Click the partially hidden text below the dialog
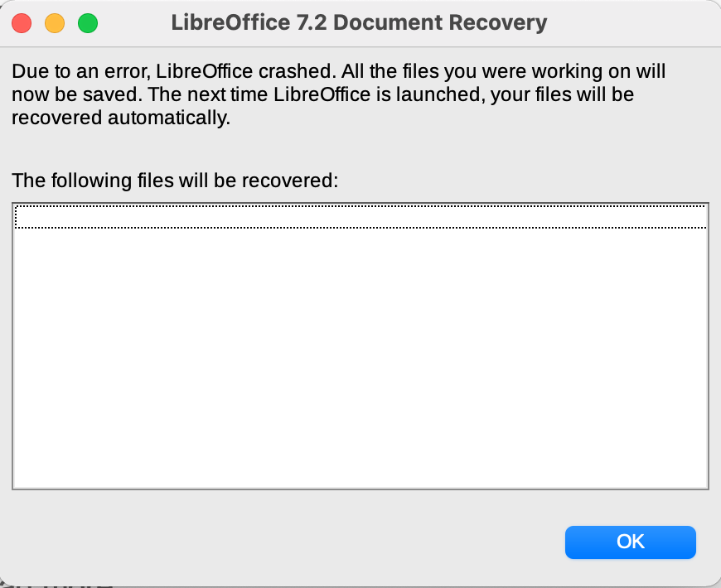This screenshot has width=721, height=588. pos(57,586)
